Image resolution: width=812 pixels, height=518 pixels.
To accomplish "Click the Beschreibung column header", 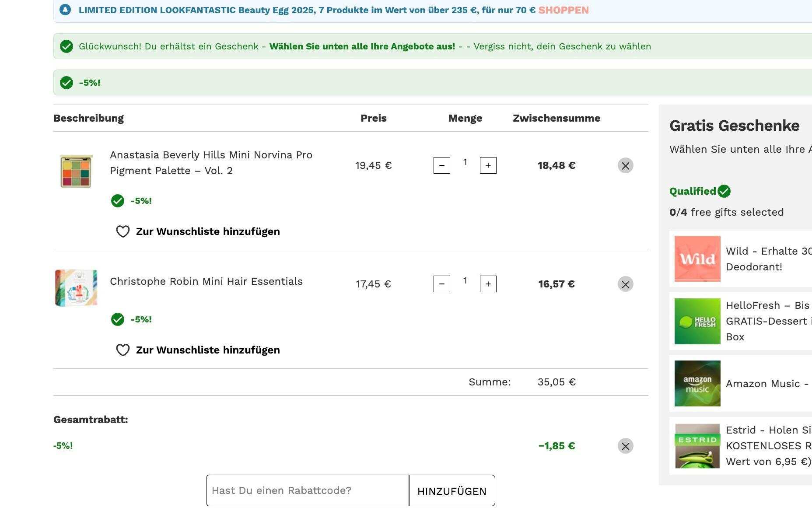I will (88, 118).
